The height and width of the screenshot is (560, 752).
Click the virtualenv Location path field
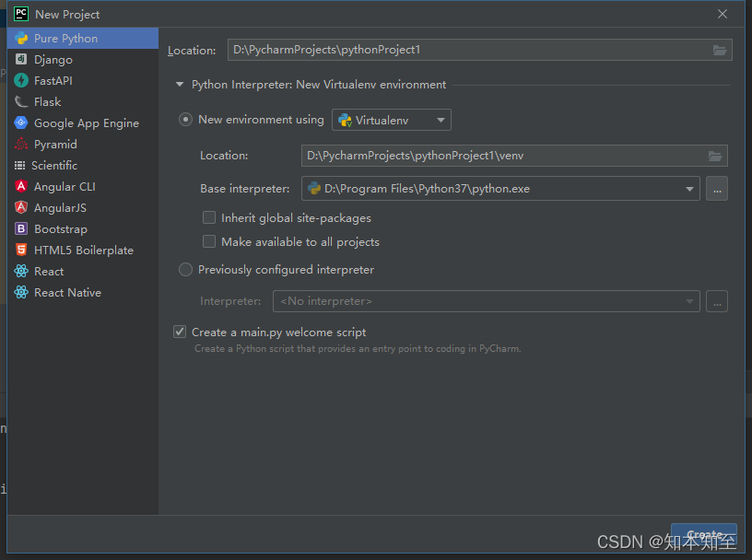502,156
